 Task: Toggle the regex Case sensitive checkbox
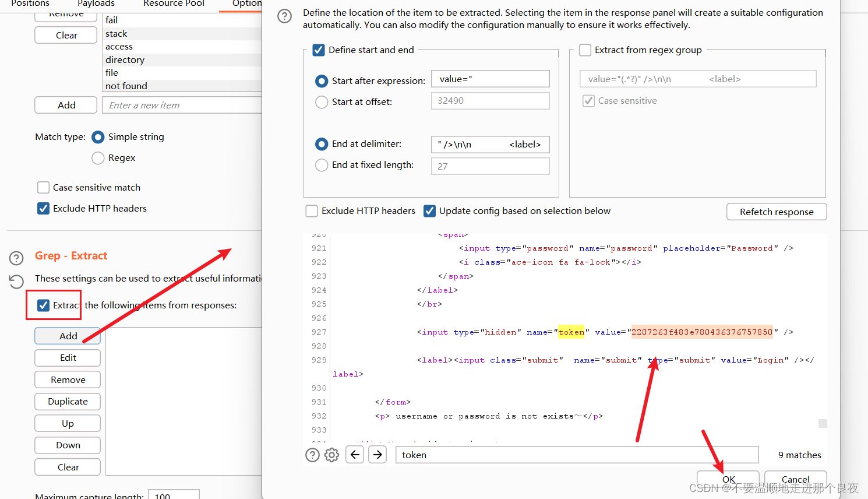click(588, 101)
